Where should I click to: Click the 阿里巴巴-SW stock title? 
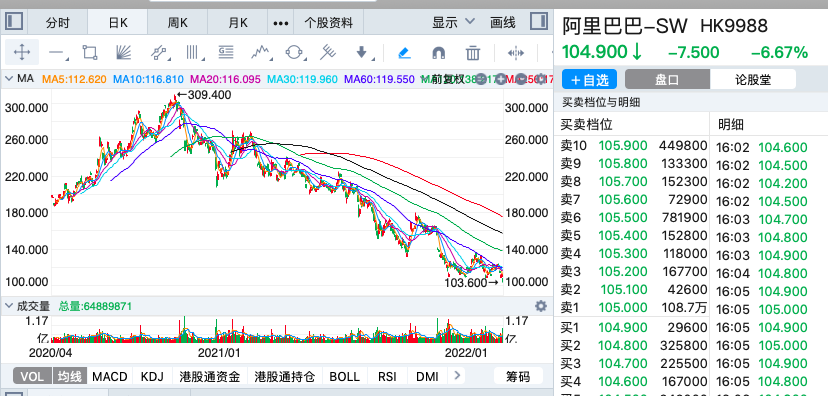pos(625,25)
